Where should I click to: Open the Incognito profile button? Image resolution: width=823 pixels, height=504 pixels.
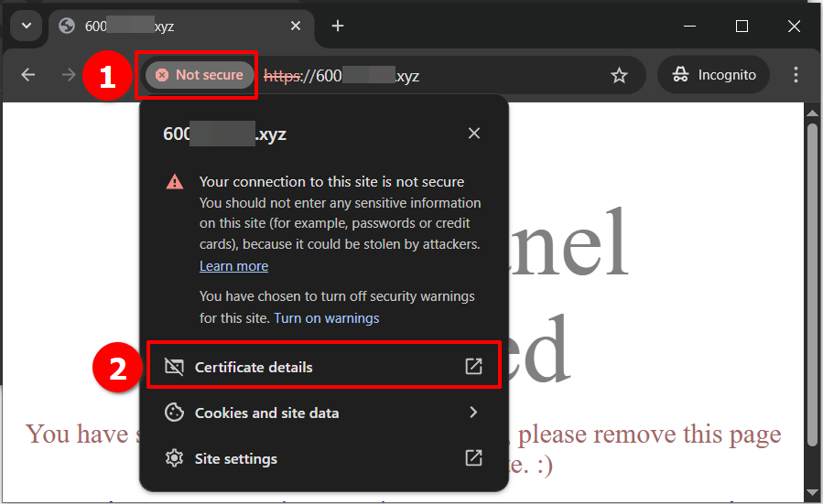[x=714, y=75]
